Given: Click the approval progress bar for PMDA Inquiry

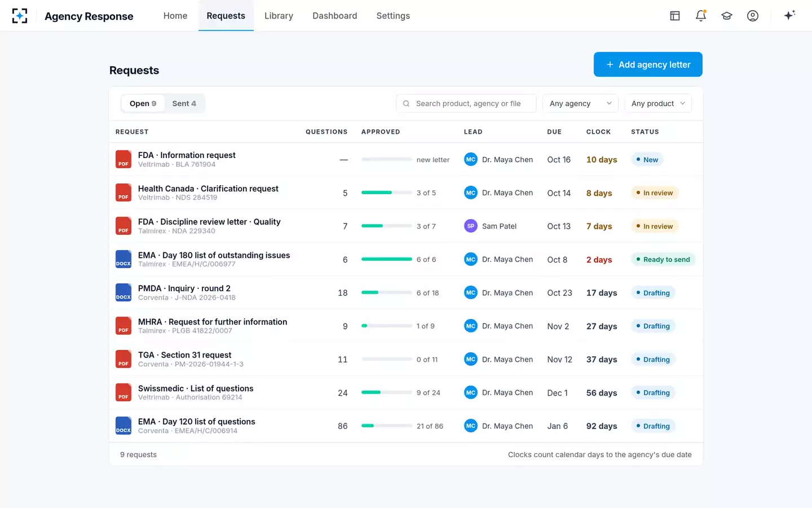Looking at the screenshot, I should click(387, 292).
